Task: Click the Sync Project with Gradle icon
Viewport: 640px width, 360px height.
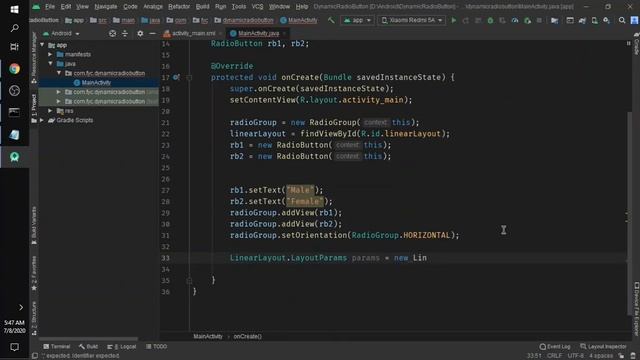Action: pyautogui.click(x=582, y=20)
